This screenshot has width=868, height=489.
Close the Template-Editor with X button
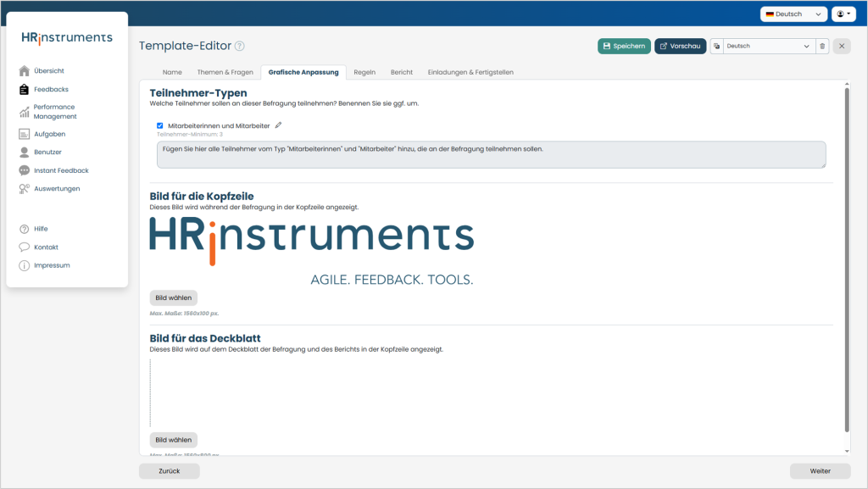pyautogui.click(x=842, y=46)
